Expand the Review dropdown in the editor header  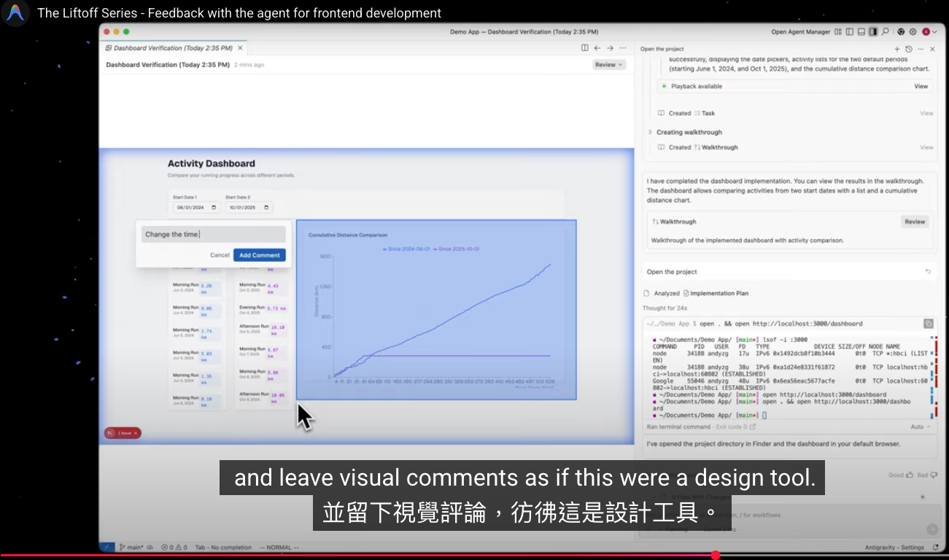[x=609, y=65]
